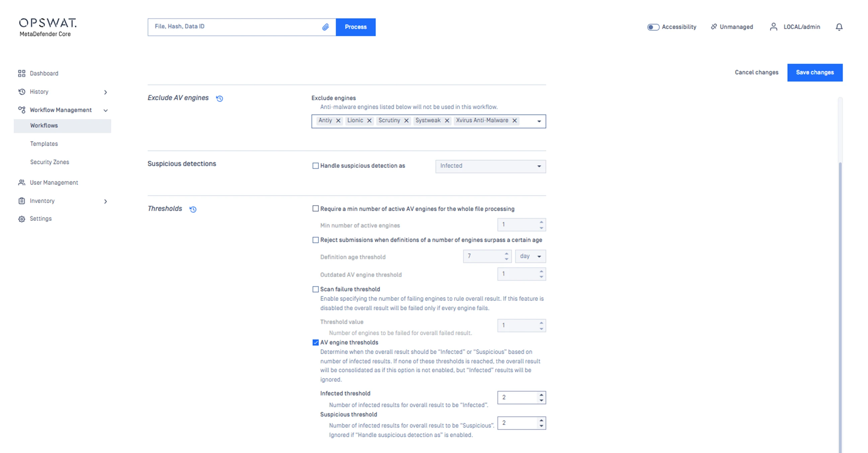This screenshot has height=453, width=868.
Task: Enable Handle suspicious detection as checkbox
Action: pyautogui.click(x=315, y=166)
